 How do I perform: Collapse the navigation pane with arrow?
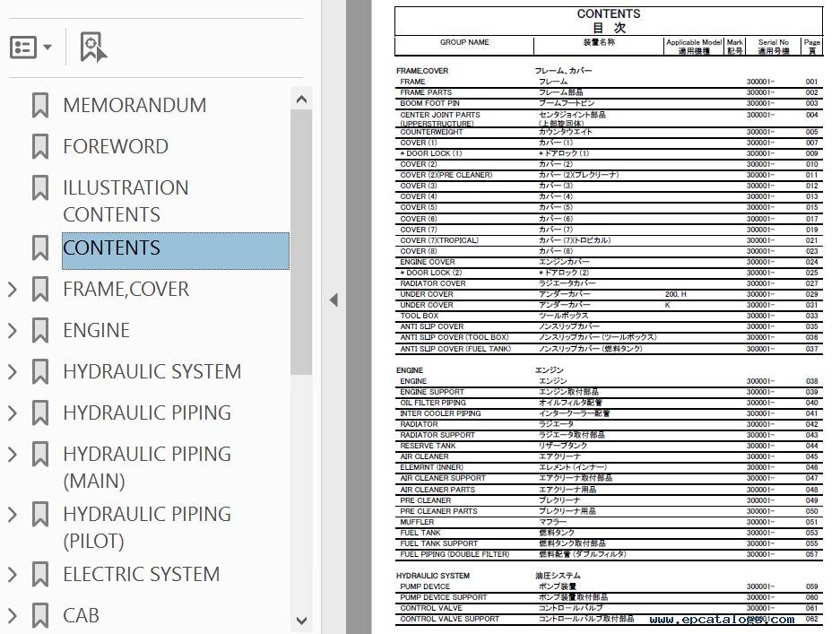tap(333, 300)
